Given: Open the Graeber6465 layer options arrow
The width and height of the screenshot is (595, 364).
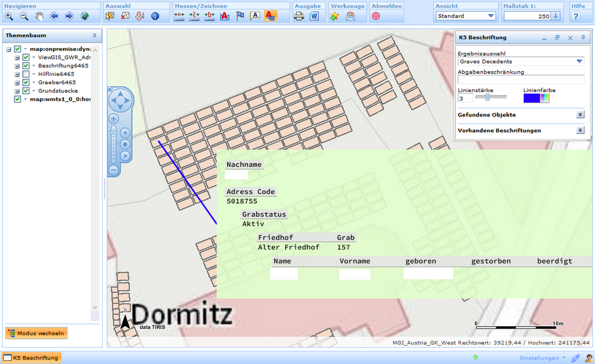Looking at the screenshot, I should [34, 82].
